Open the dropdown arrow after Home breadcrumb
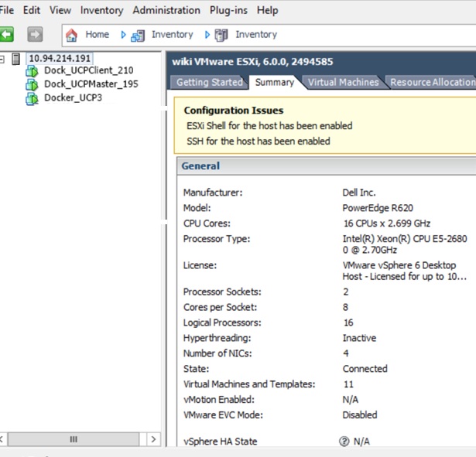The image size is (476, 457). (x=122, y=35)
